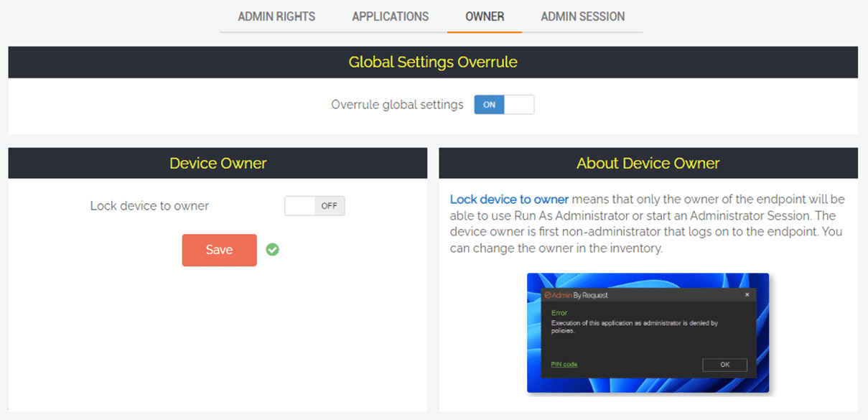Click blue 'Lock device to owner' link text
The image size is (868, 420).
tap(509, 199)
